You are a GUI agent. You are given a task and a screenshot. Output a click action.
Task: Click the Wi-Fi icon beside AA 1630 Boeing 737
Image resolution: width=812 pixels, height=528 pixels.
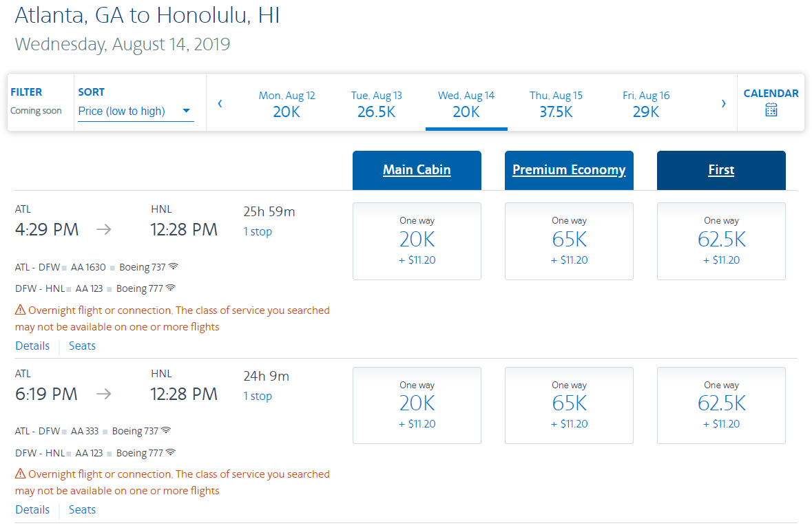[174, 266]
